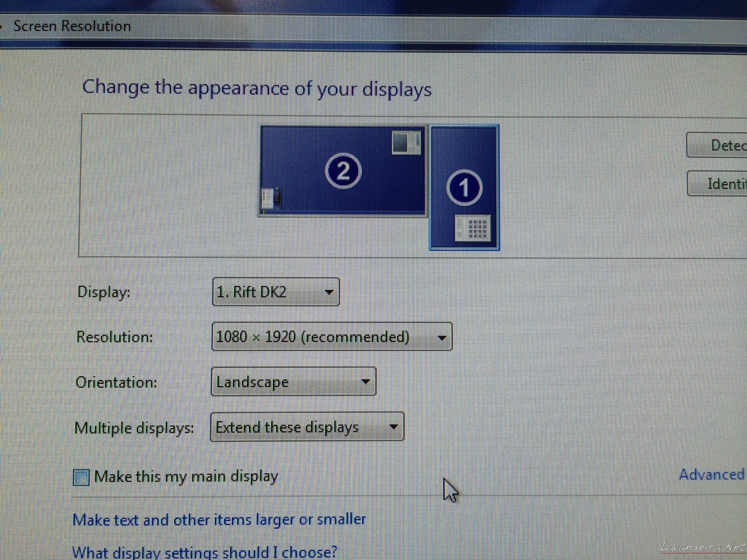747x560 pixels.
Task: Open Make text and other items larger or smaller
Action: point(219,520)
